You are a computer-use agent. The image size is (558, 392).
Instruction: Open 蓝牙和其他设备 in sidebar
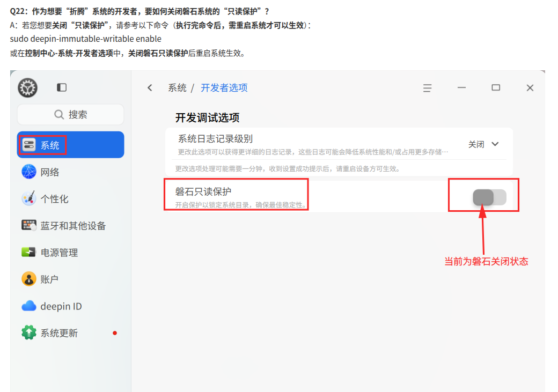pyautogui.click(x=70, y=226)
